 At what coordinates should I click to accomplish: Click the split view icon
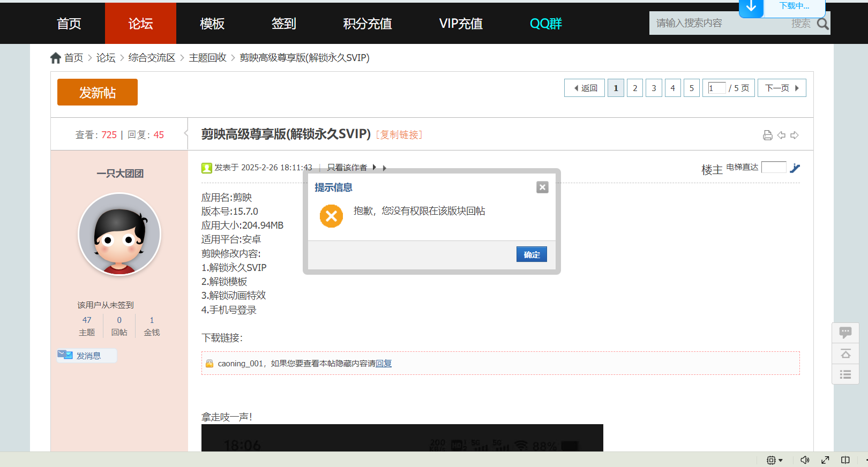pyautogui.click(x=845, y=460)
